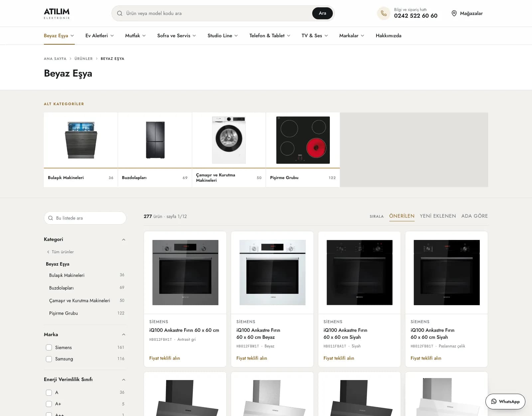
Task: Open the HB012FBH1T Antrasit gri oven image
Action: [185, 272]
